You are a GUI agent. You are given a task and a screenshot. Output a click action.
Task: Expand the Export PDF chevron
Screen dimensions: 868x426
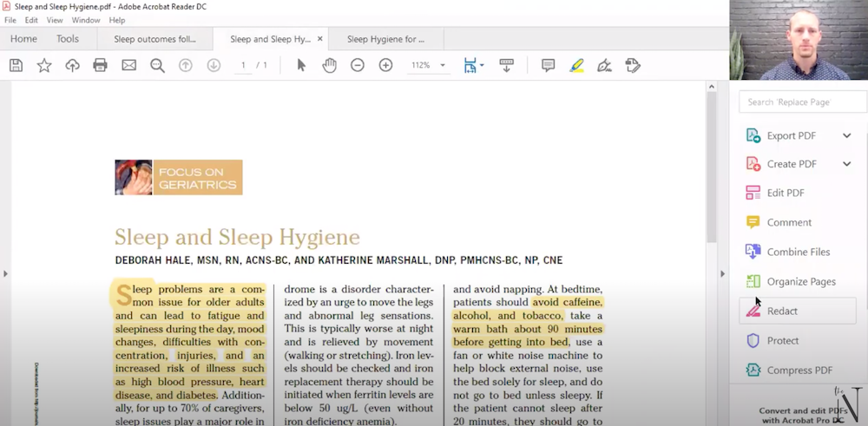pos(847,135)
